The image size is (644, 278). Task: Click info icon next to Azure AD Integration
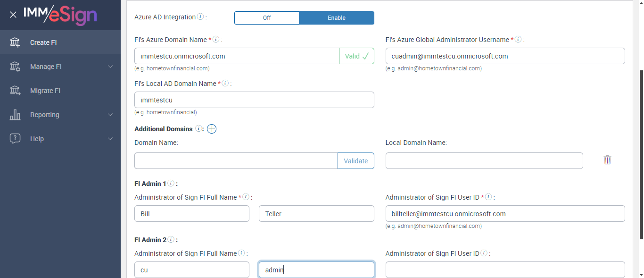(200, 17)
